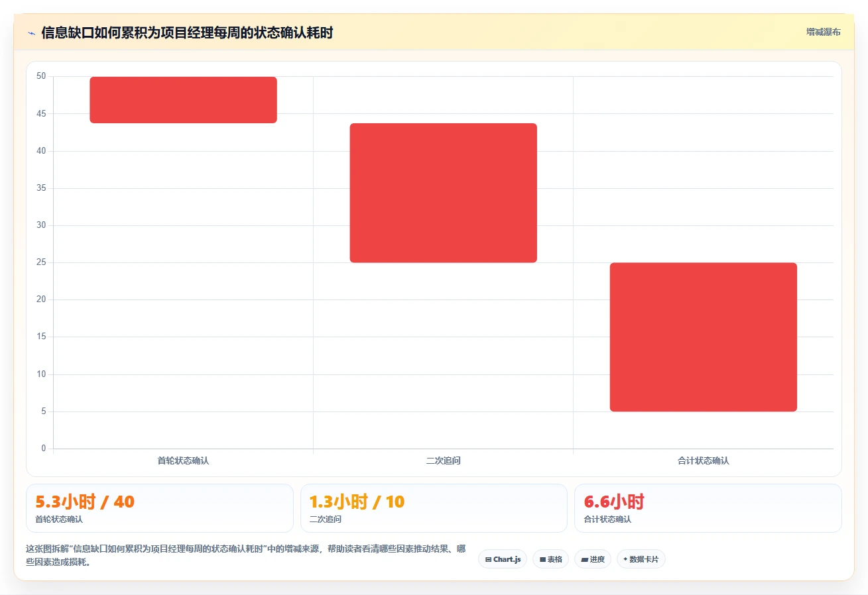Click the y-axis value 25
The width and height of the screenshot is (868, 595).
point(41,262)
